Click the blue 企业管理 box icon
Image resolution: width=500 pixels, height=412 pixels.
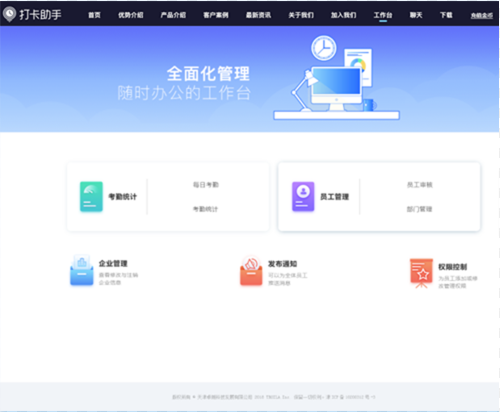click(x=82, y=270)
